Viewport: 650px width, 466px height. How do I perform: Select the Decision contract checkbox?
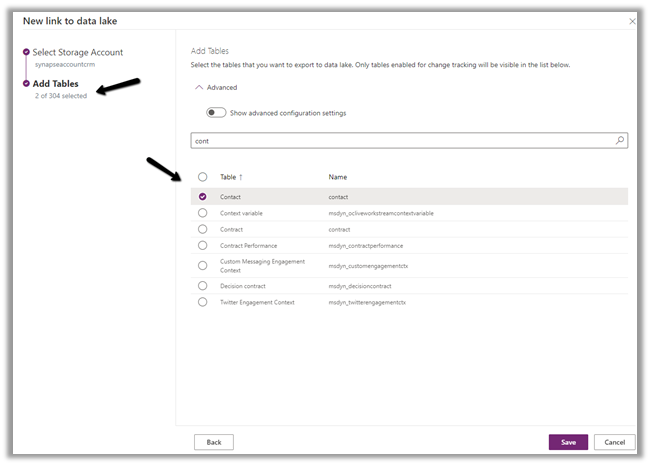[x=203, y=286]
